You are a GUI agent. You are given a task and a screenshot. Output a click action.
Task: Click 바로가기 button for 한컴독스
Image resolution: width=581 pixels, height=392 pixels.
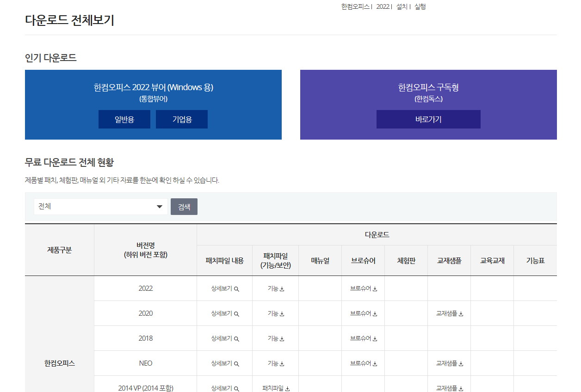[428, 119]
